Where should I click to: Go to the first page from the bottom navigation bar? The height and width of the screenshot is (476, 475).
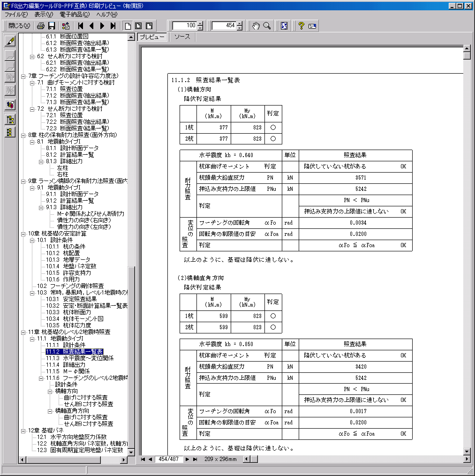point(143,459)
